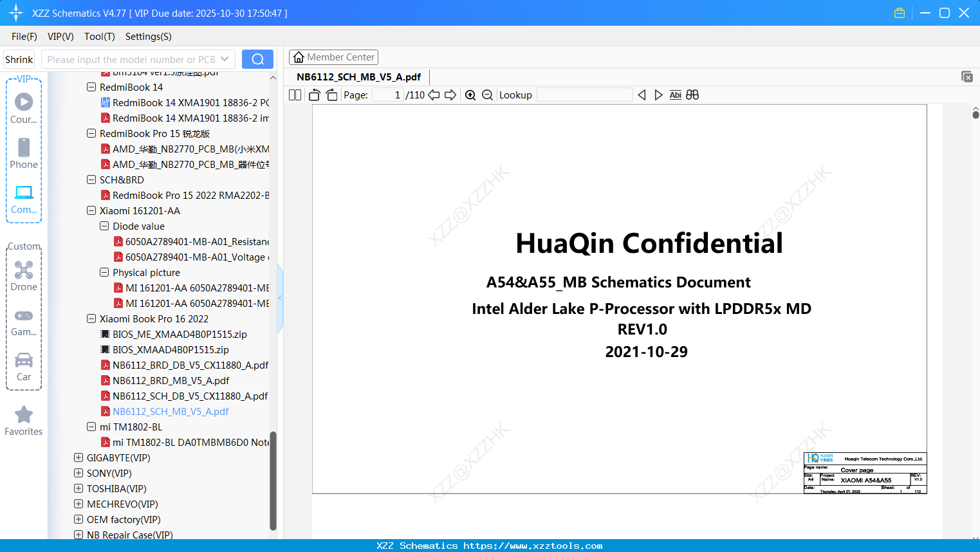Click the XZZ Schematics app logo
This screenshot has height=552, width=980.
16,13
